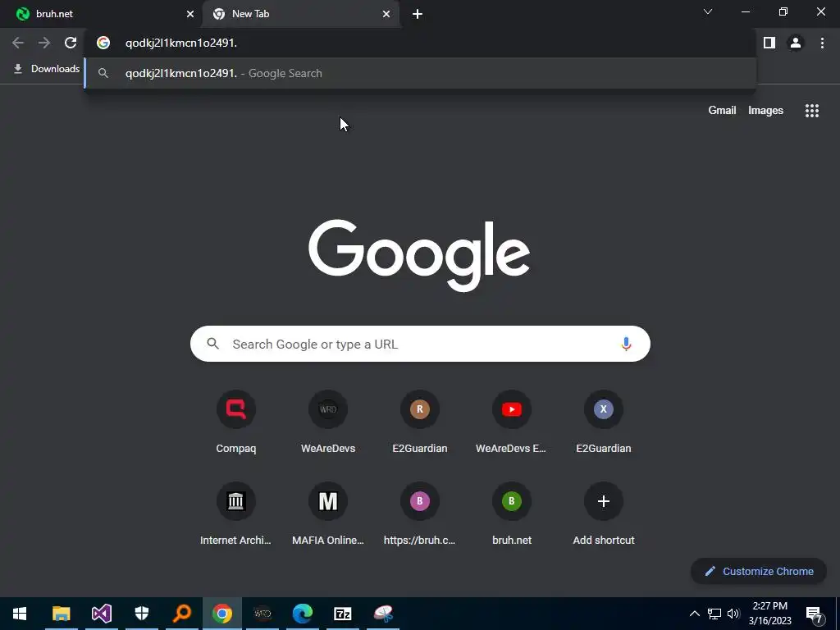Open the Google apps grid
Viewport: 840px width, 630px height.
pyautogui.click(x=811, y=111)
